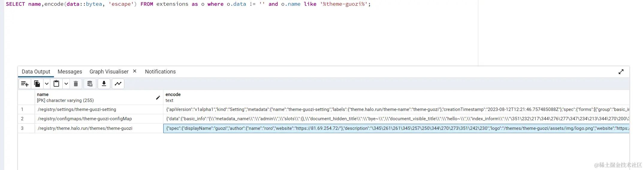Click the Download results icon

[104, 84]
